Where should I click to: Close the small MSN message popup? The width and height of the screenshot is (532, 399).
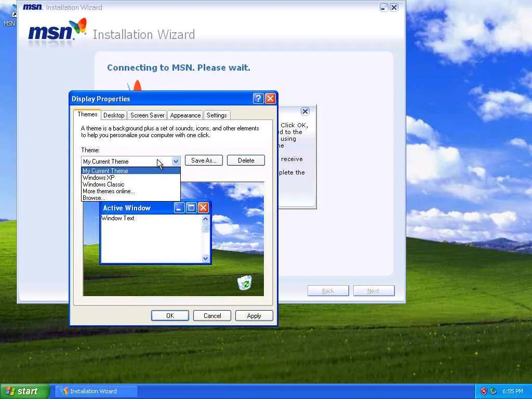(x=305, y=111)
